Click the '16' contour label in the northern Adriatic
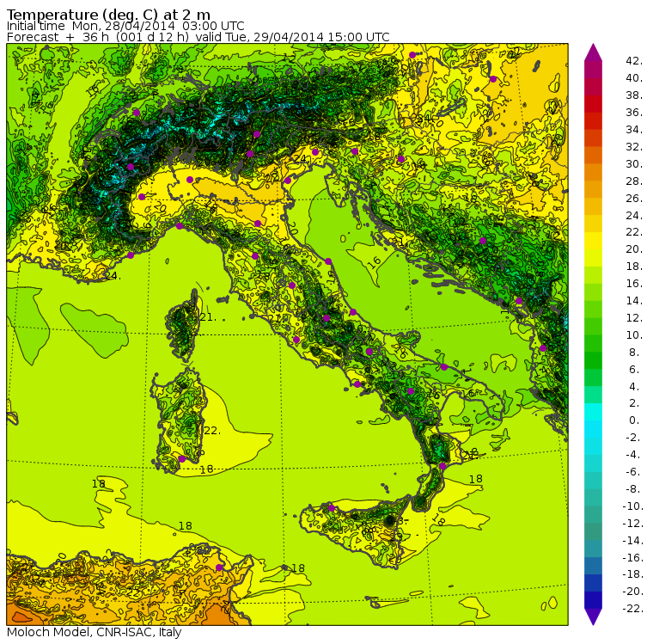653x644 pixels. (x=374, y=261)
